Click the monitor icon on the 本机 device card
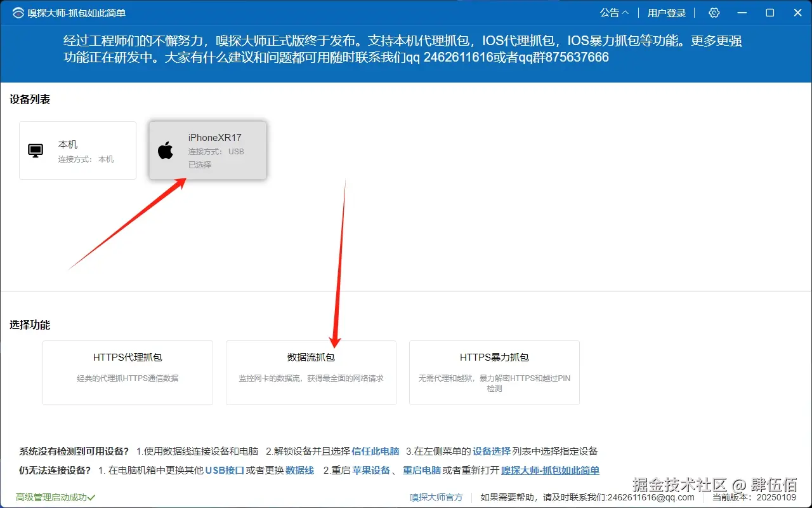Viewport: 812px width, 508px height. point(35,150)
